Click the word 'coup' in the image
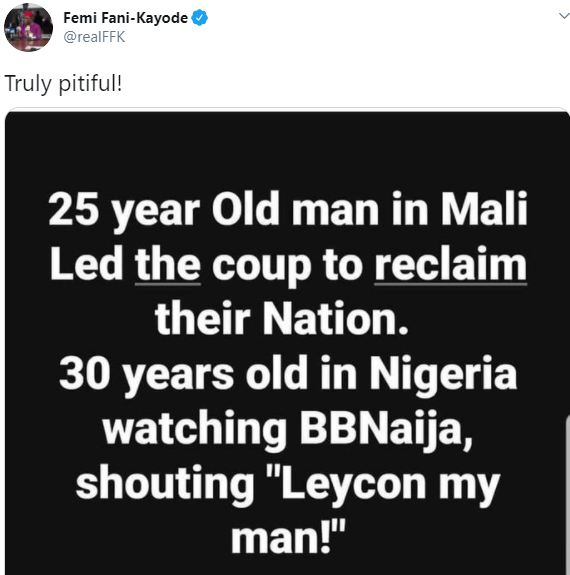Image resolution: width=570 pixels, height=575 pixels. 262,267
